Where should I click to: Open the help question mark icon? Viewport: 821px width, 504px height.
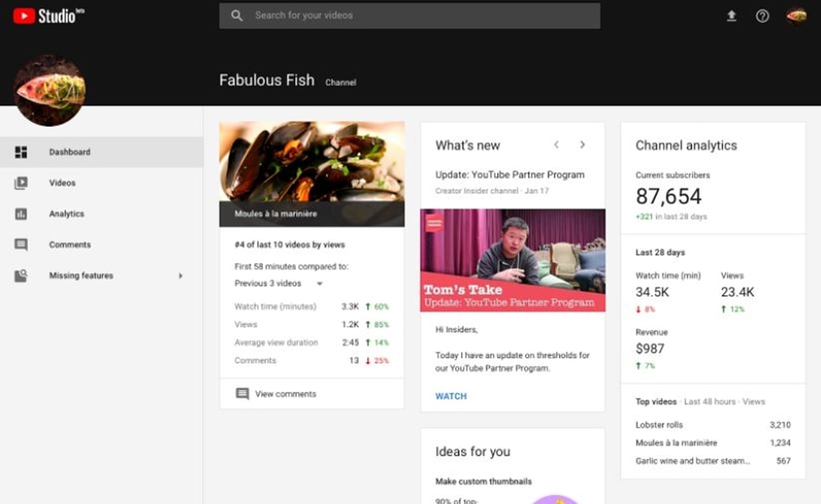[763, 17]
